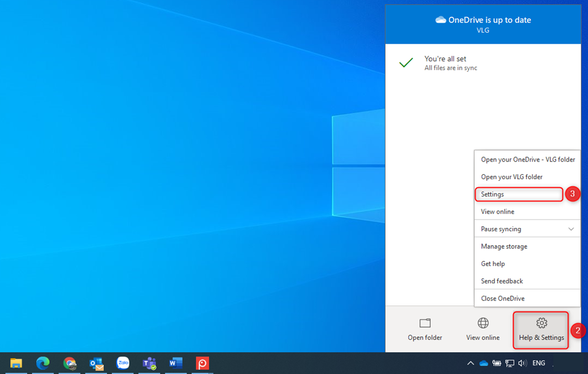
Task: Select Get help in the menu
Action: click(x=527, y=264)
